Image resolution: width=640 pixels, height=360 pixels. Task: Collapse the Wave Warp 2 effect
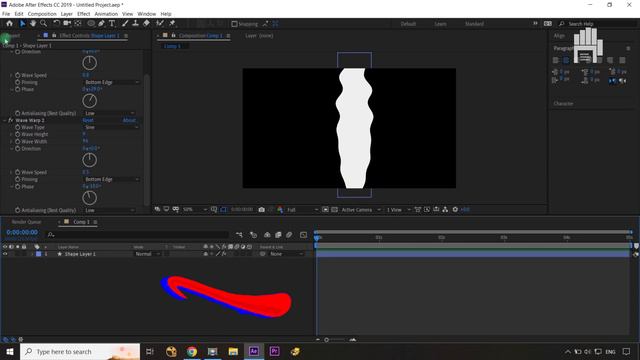coord(5,120)
